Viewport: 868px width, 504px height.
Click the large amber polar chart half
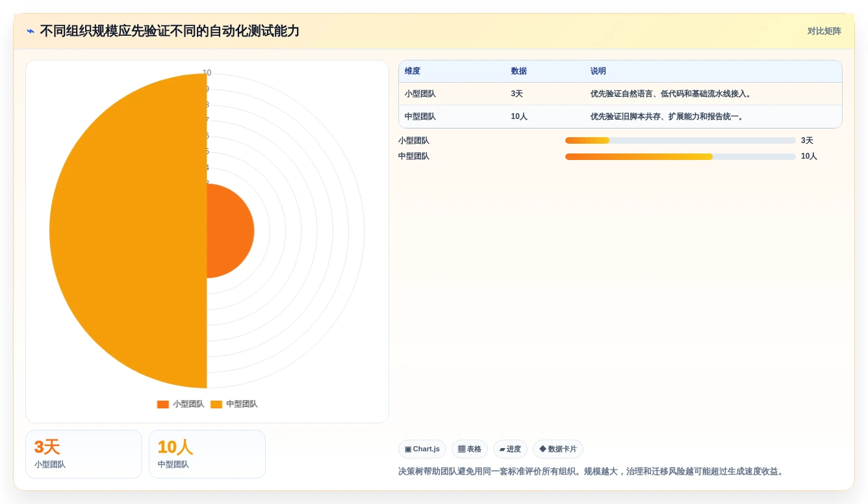[128, 231]
